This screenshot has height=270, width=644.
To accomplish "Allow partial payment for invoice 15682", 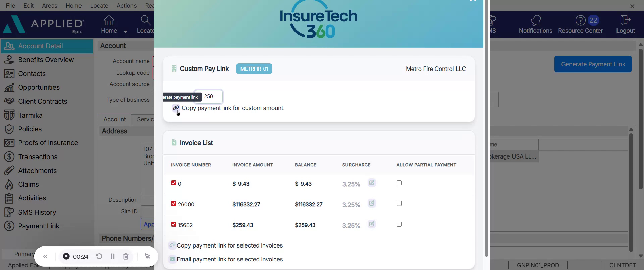I will pyautogui.click(x=399, y=224).
